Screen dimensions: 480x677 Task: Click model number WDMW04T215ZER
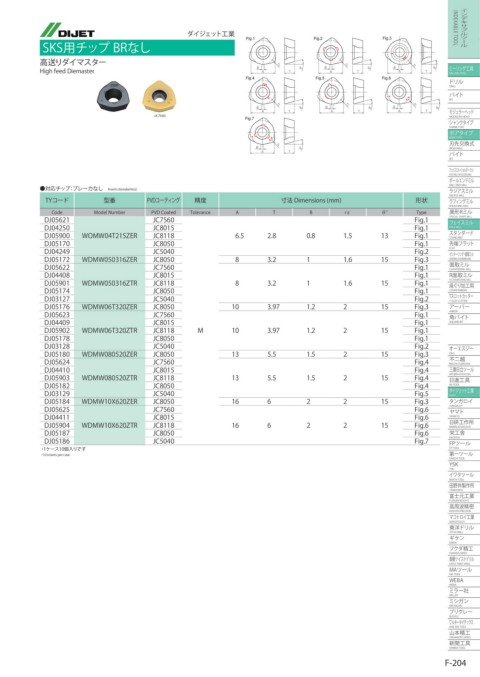coord(110,236)
